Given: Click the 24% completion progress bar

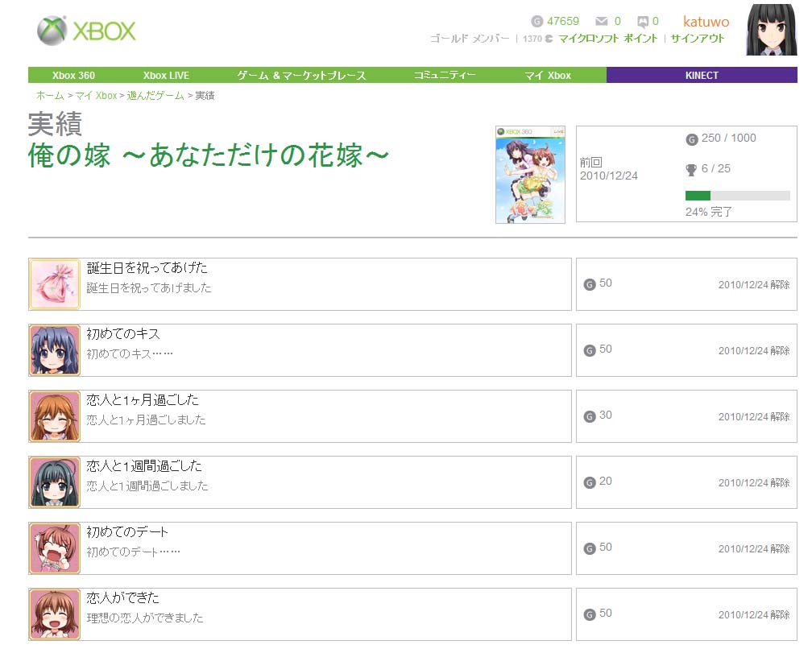Looking at the screenshot, I should coord(737,196).
